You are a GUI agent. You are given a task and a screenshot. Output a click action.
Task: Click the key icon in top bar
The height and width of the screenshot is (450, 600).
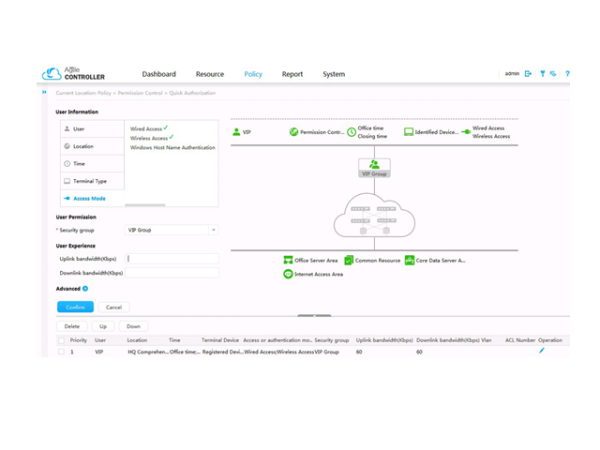[x=543, y=73]
